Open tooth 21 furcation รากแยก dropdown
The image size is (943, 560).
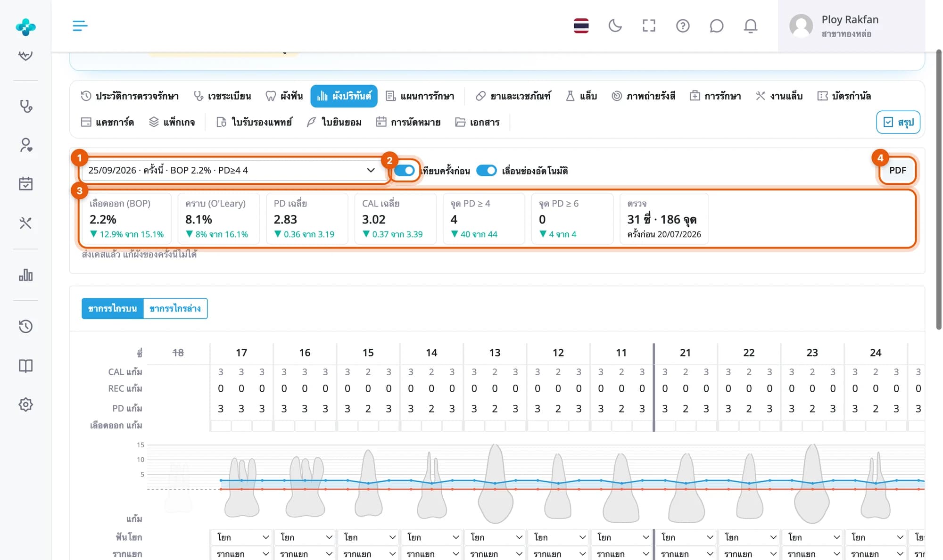click(x=685, y=554)
